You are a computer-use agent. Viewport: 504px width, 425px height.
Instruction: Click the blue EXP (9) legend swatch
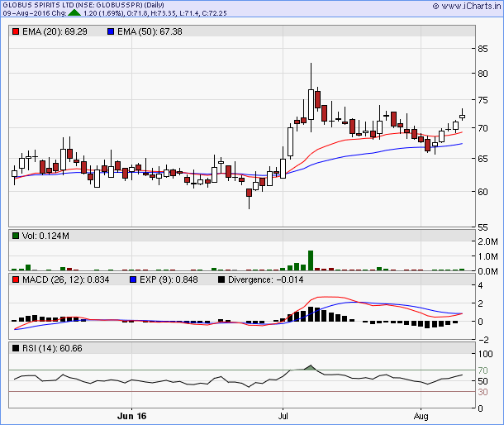click(x=133, y=279)
